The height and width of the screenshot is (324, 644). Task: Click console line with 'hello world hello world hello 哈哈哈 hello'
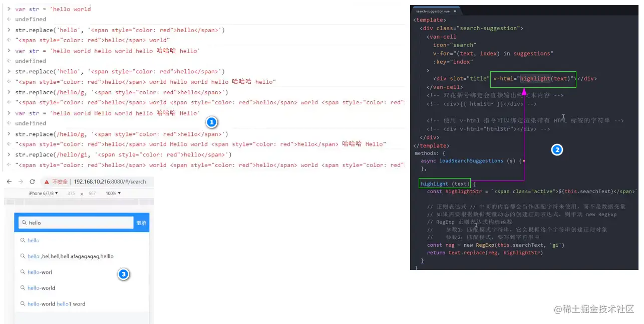[108, 51]
